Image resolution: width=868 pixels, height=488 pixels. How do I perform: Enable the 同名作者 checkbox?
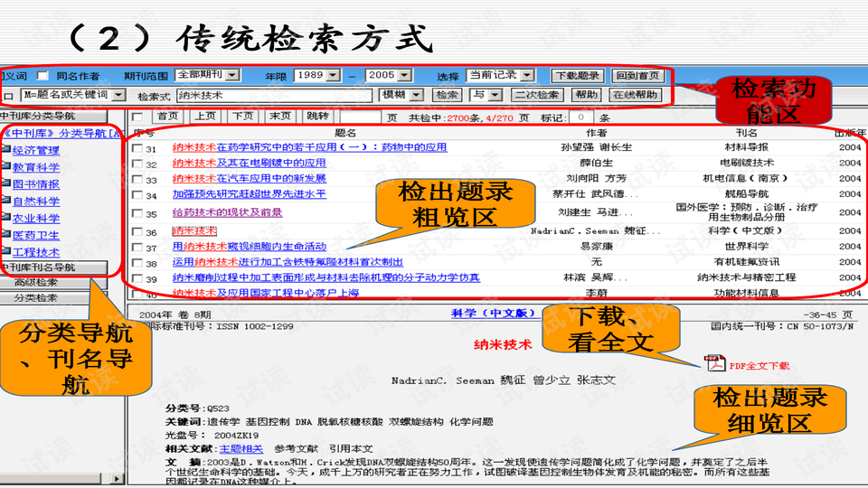[42, 76]
